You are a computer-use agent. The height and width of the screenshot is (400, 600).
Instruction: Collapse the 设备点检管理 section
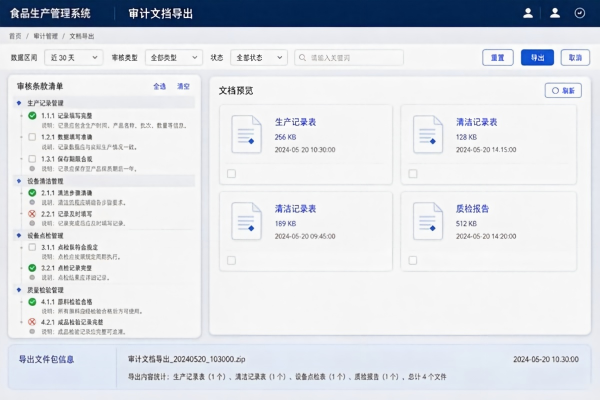[x=19, y=235]
